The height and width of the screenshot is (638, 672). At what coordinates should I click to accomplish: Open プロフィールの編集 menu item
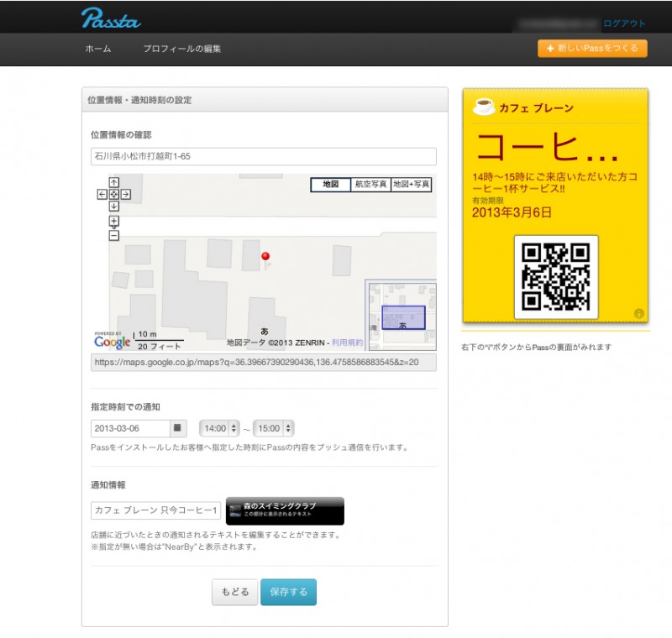coord(182,49)
